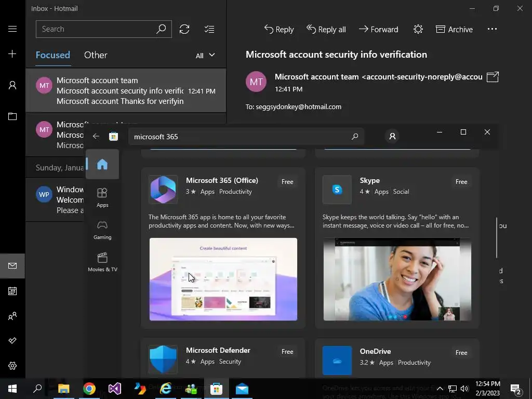Click Social category under Skype
Screen dimensions: 532x399
tap(401, 192)
